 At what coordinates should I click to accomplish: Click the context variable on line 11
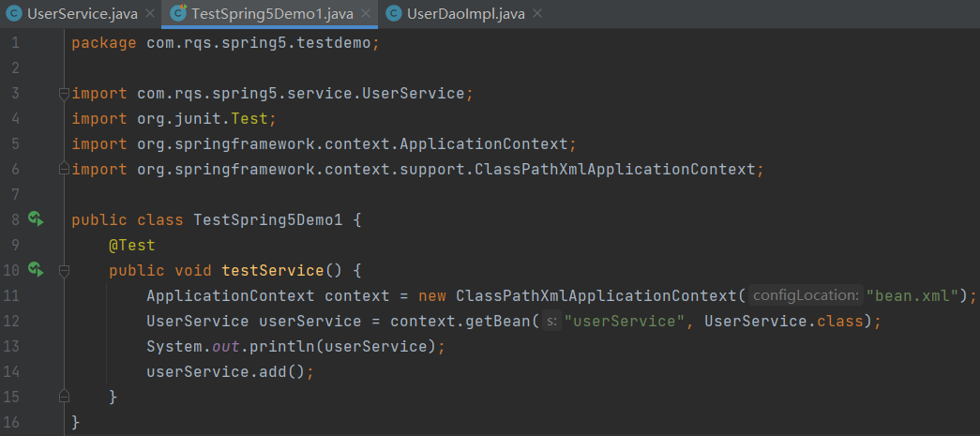pyautogui.click(x=357, y=295)
